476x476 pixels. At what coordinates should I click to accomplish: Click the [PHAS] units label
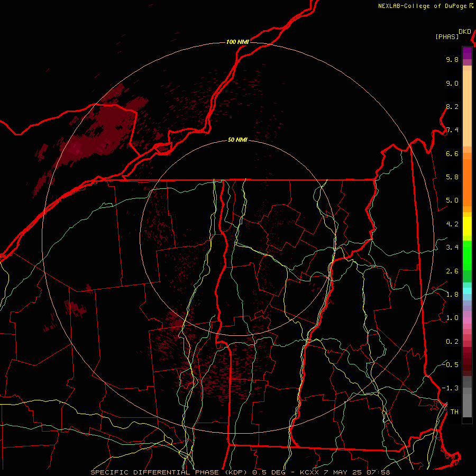pos(447,36)
